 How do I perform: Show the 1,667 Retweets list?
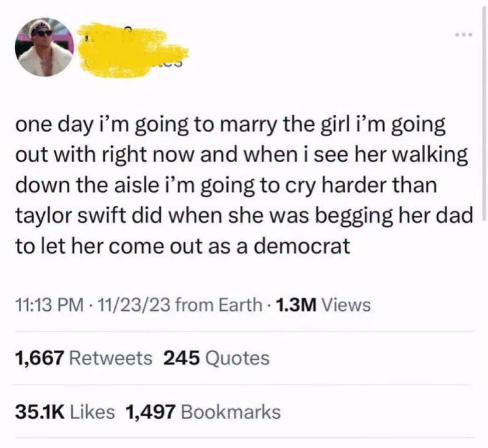84,359
